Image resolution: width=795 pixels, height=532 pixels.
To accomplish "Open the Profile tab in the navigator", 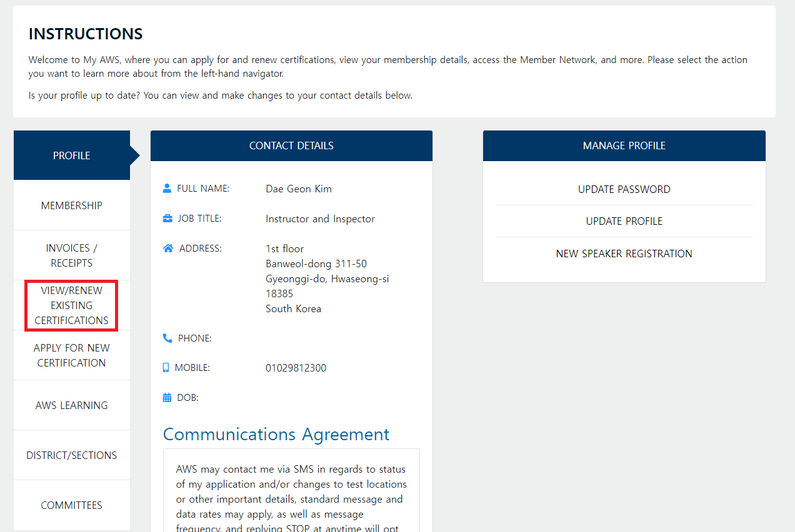I will click(x=72, y=155).
